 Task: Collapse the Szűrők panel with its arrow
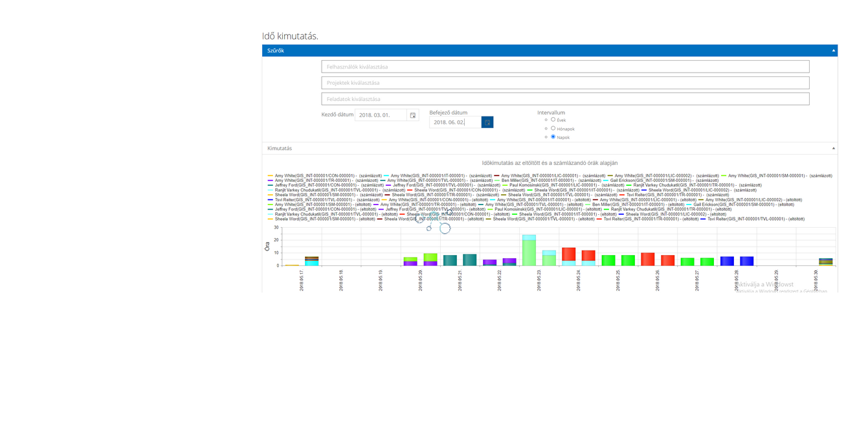pyautogui.click(x=833, y=50)
